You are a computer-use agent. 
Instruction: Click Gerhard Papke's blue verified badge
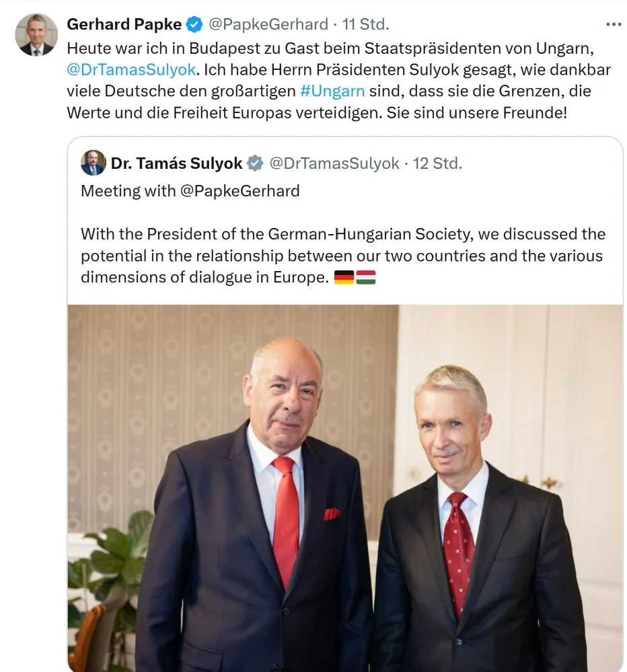194,24
